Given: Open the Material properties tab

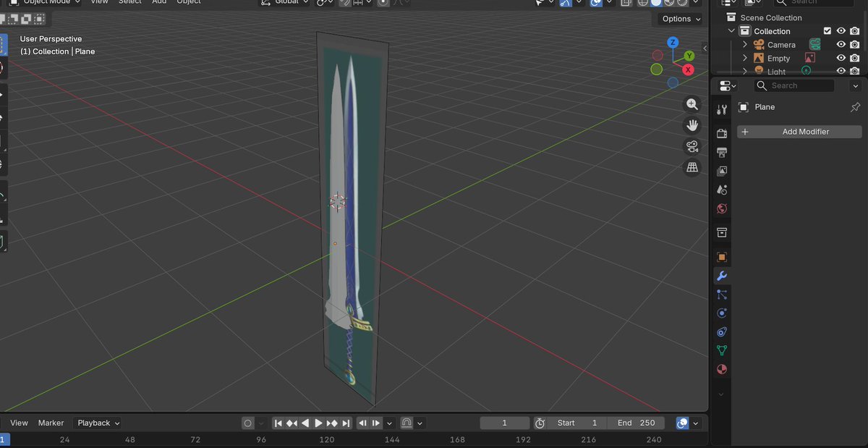Looking at the screenshot, I should click(721, 370).
